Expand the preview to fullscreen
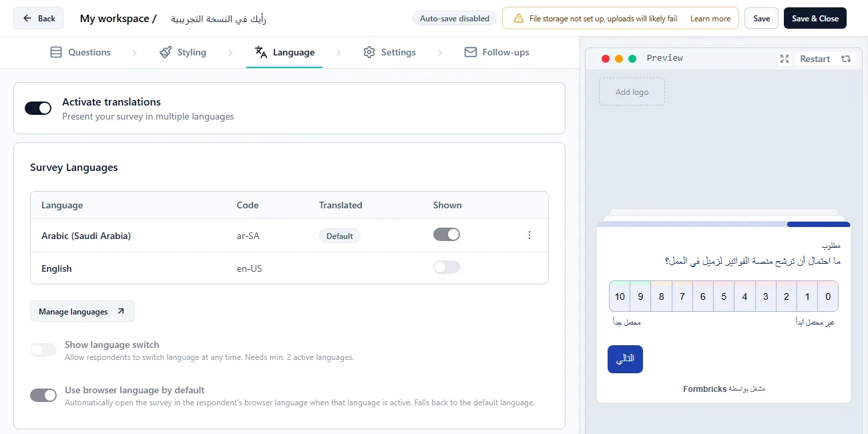868x434 pixels. (785, 59)
